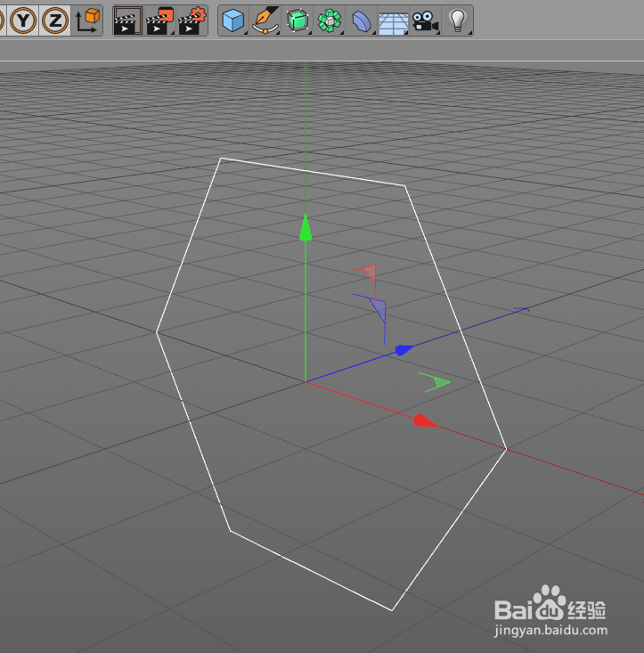Click the red X axis arrow handle
Image resolution: width=644 pixels, height=653 pixels.
tap(426, 420)
